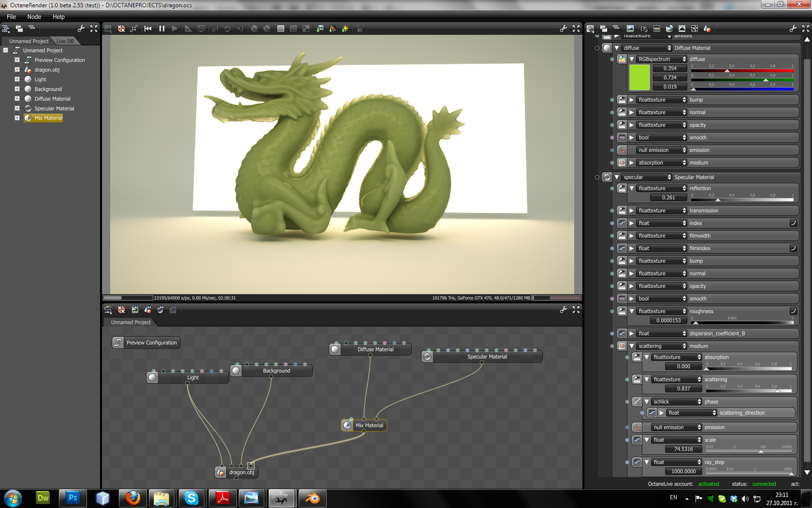Screen dimensions: 812x508
Task: Switch to the Live DB tab
Action: pos(65,41)
